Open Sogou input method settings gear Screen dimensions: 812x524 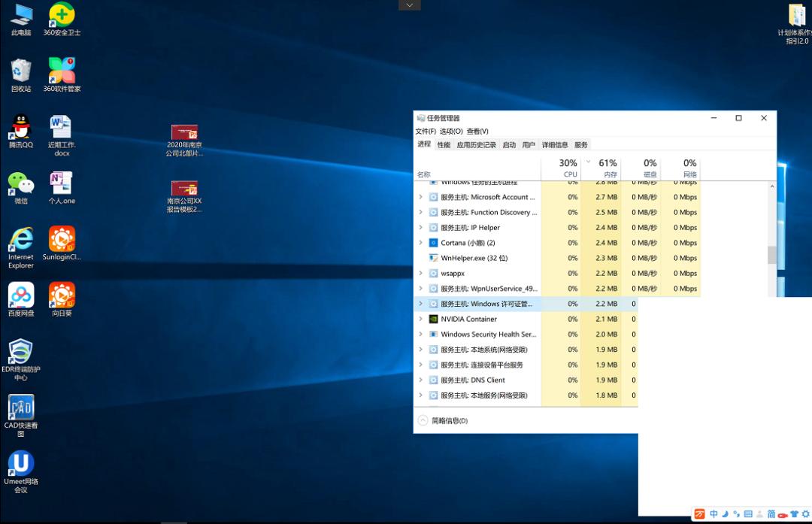[804, 514]
